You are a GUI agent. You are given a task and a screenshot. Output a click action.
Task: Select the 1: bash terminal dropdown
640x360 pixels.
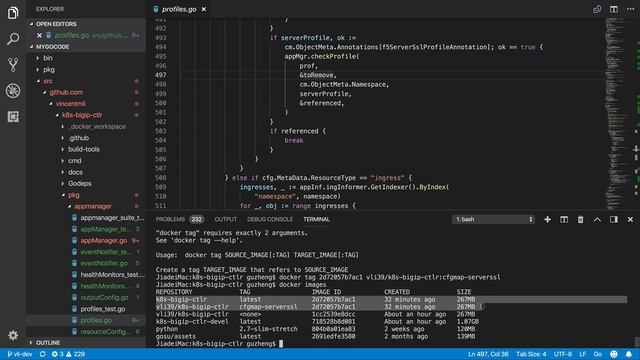[493, 220]
